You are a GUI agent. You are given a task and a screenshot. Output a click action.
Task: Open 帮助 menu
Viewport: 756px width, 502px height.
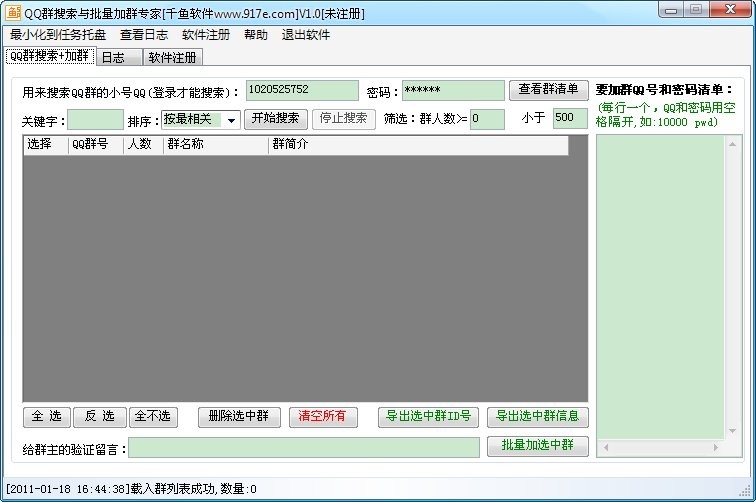coord(256,35)
